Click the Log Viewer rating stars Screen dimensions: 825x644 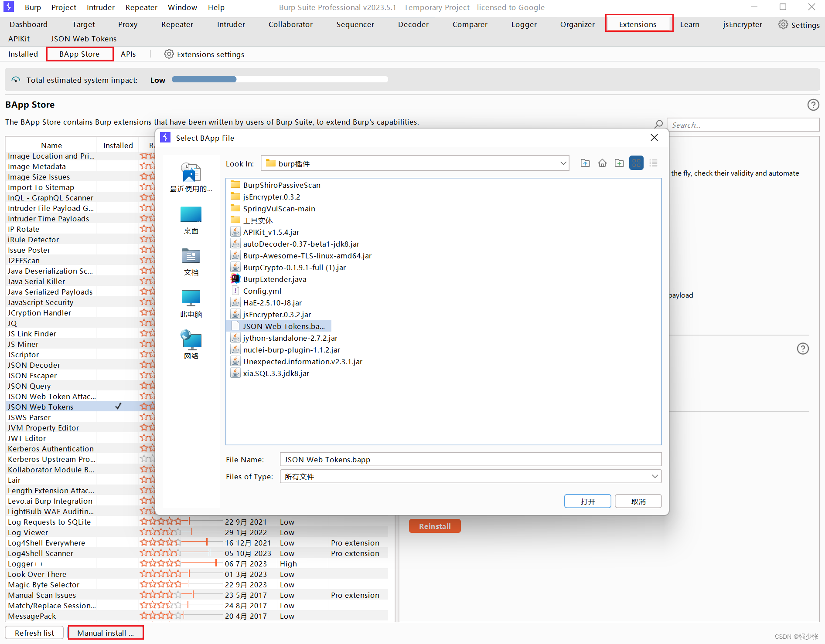[x=160, y=532]
